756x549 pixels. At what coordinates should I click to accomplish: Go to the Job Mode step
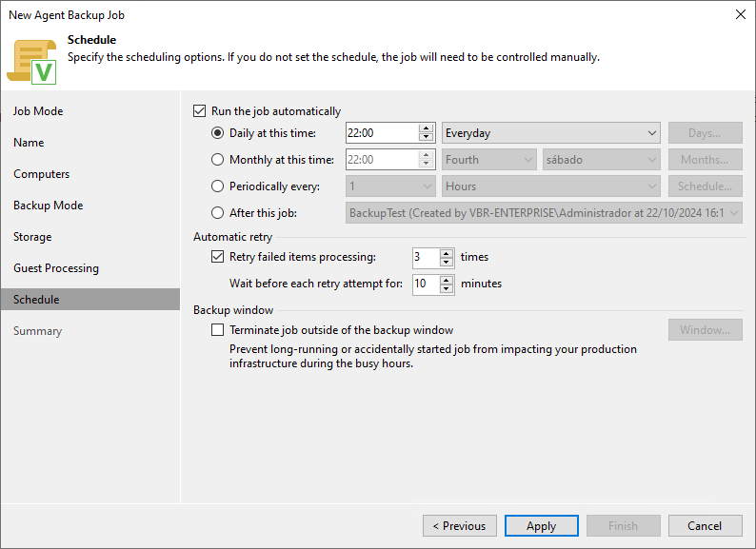point(38,111)
